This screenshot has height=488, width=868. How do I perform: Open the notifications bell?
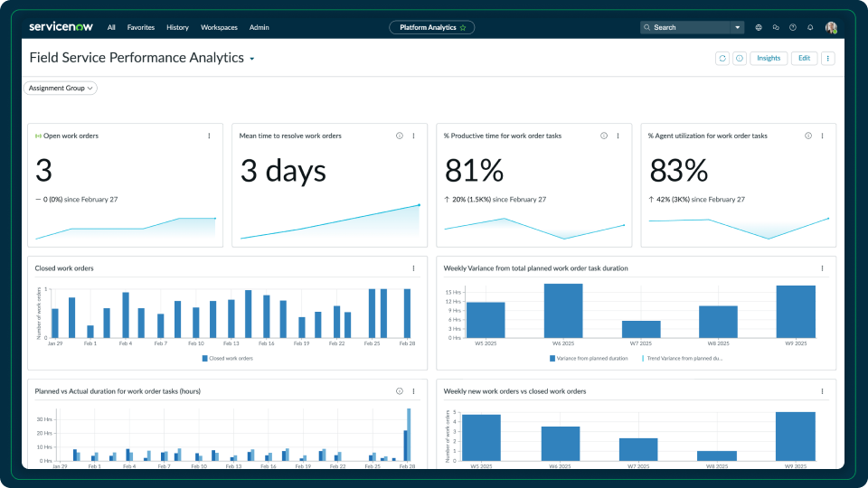[x=810, y=27]
